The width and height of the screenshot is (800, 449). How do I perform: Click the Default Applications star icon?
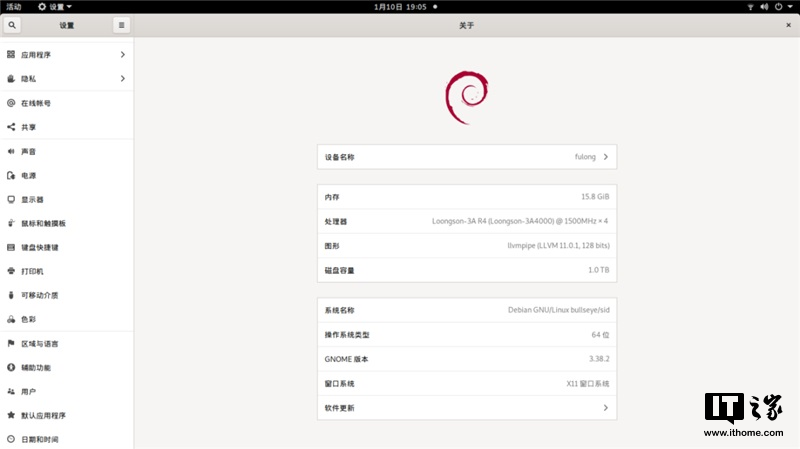tap(11, 415)
